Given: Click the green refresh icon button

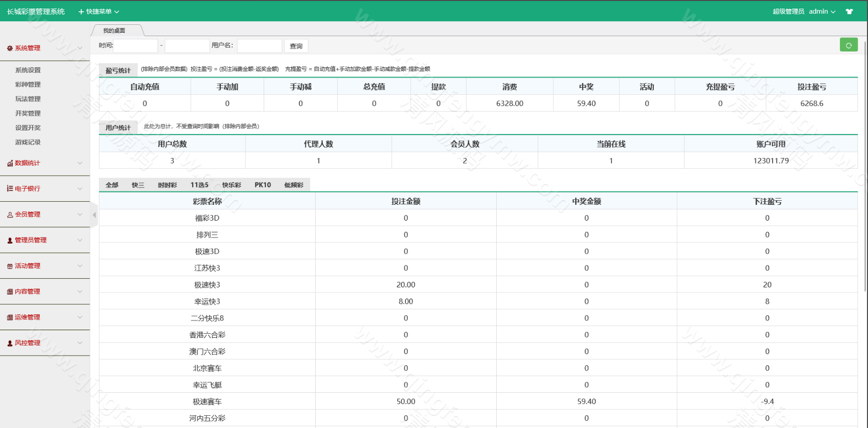Looking at the screenshot, I should (x=849, y=45).
